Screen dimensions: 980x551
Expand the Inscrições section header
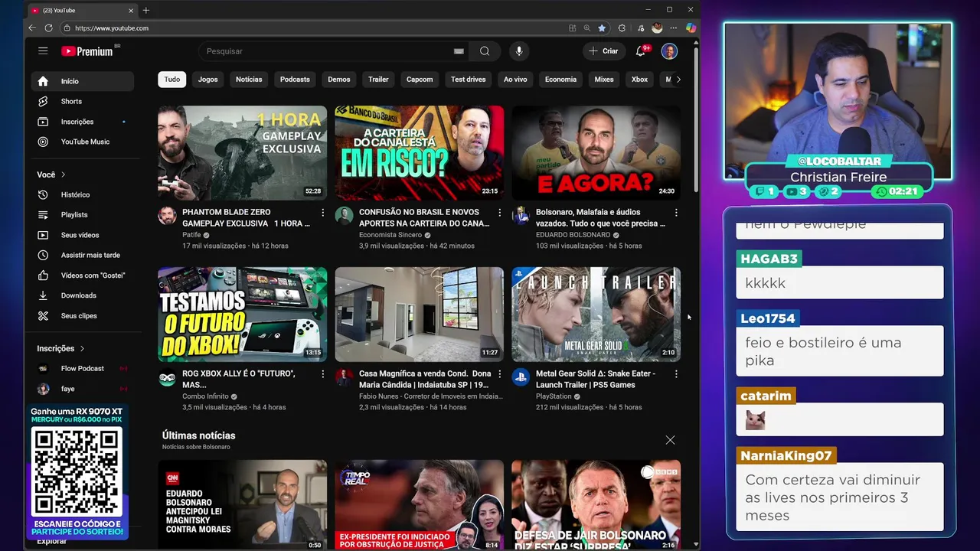(x=60, y=348)
